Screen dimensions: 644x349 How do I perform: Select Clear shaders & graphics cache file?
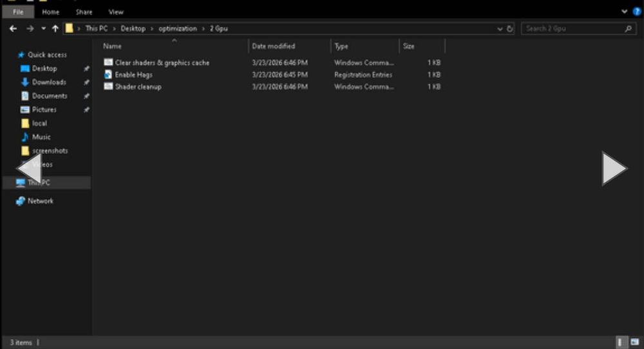(162, 62)
